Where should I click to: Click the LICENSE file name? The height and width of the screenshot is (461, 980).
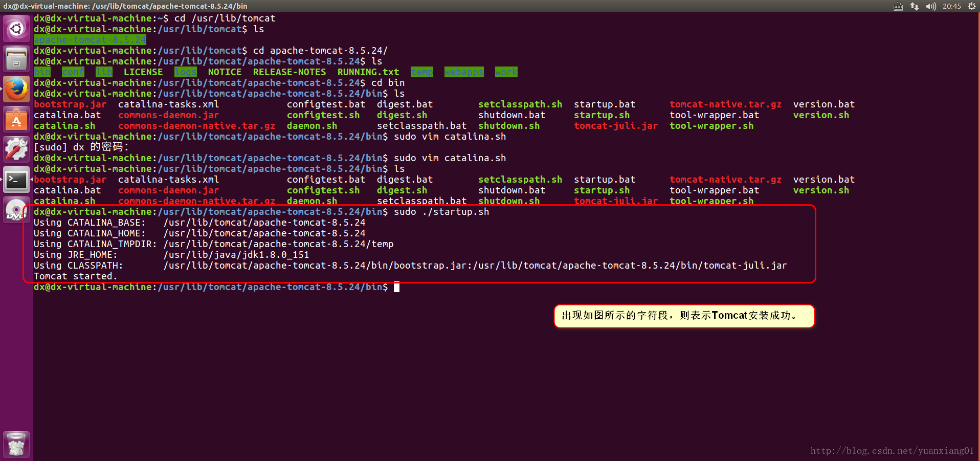click(143, 72)
